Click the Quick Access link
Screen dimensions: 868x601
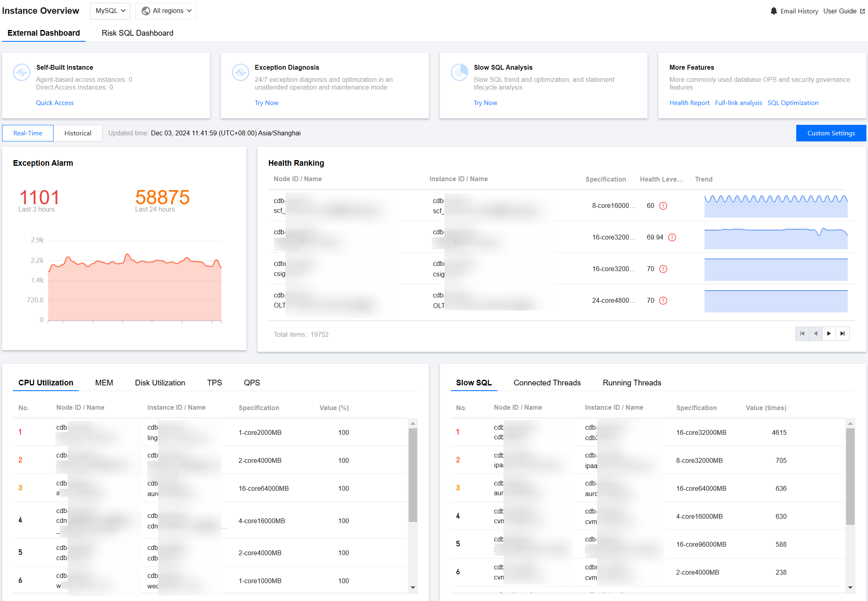[x=55, y=103]
